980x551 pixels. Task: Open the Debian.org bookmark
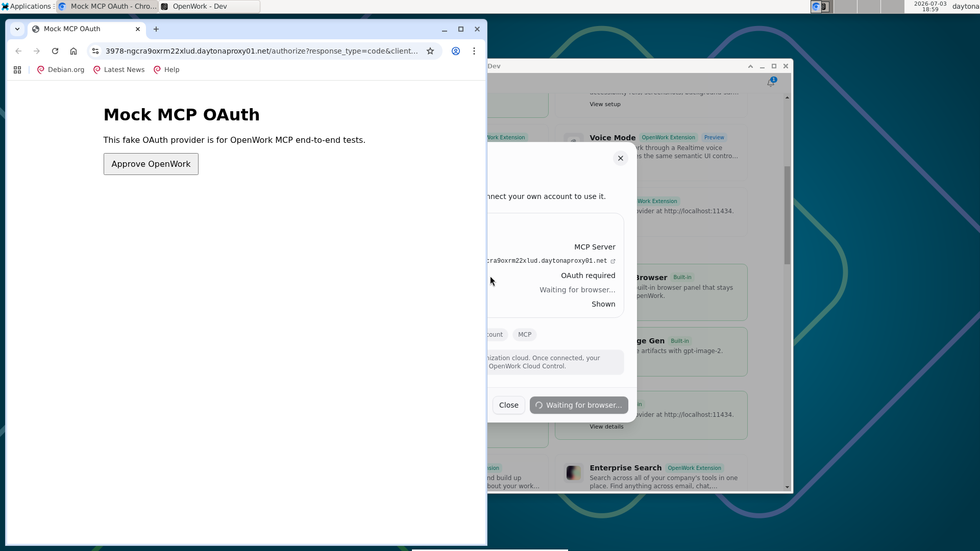point(61,70)
